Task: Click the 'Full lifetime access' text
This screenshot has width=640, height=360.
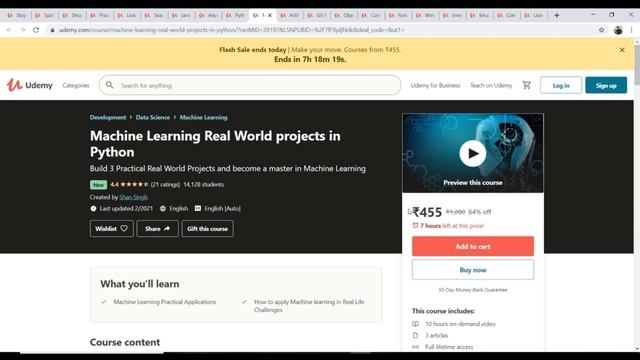Action: [x=449, y=347]
